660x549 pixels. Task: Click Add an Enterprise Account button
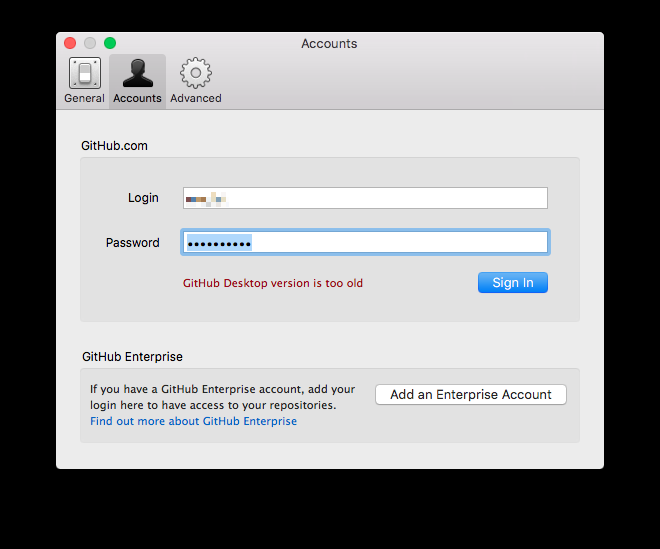pos(471,394)
